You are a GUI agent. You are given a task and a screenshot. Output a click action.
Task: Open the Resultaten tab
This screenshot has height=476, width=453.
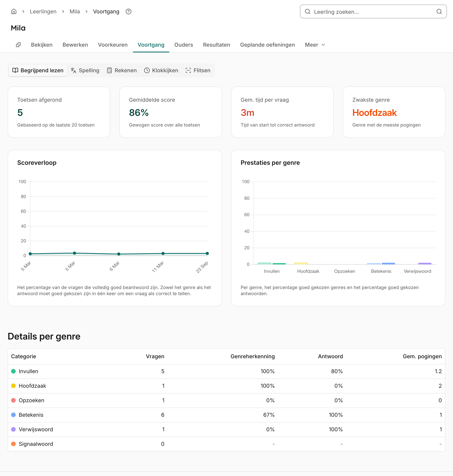pos(216,45)
